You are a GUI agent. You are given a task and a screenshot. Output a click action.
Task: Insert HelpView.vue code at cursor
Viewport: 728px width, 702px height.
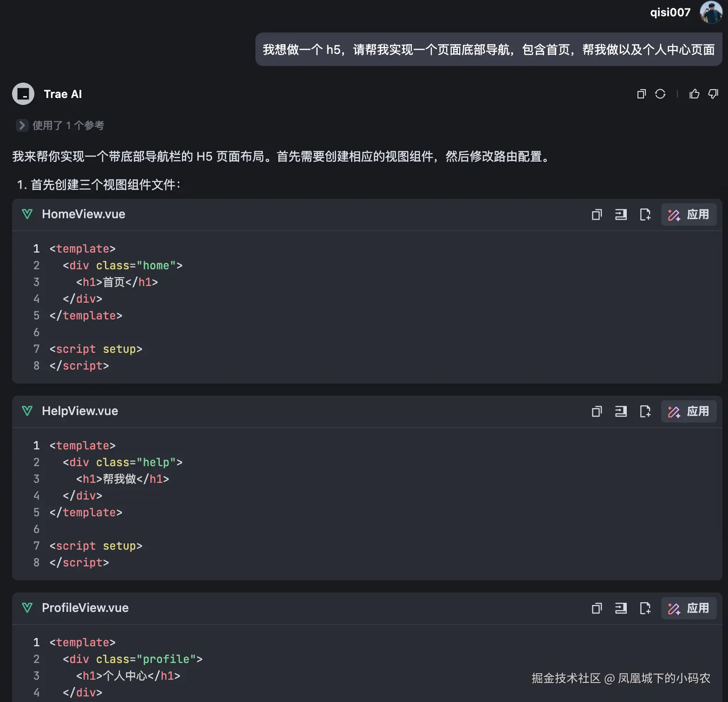tap(621, 411)
